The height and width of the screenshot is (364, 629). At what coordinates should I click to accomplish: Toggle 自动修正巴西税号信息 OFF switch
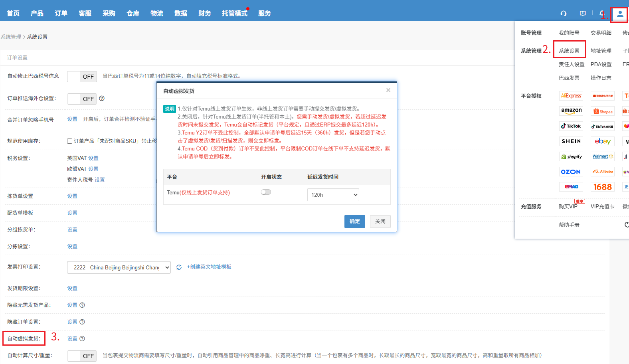coord(82,76)
